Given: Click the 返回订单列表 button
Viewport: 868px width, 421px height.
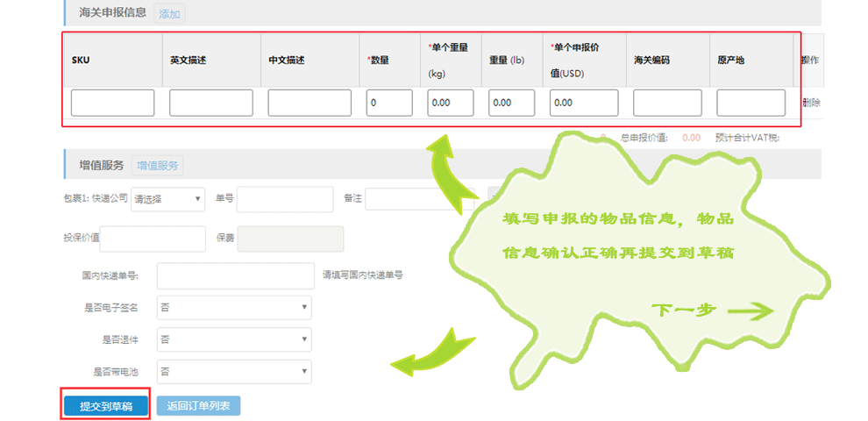Looking at the screenshot, I should (199, 406).
